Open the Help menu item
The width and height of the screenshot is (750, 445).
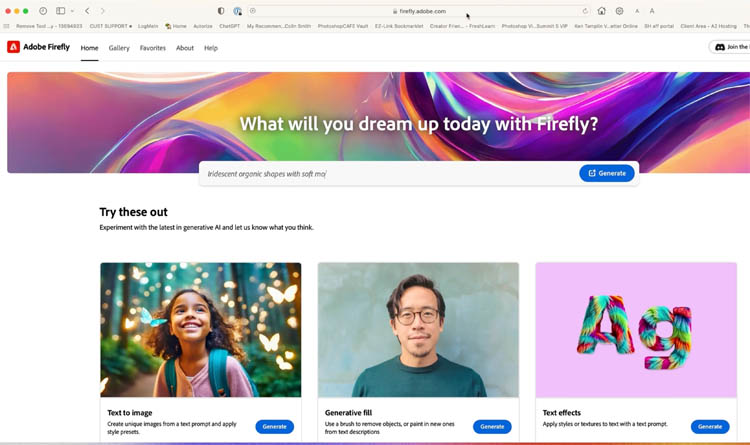[x=211, y=48]
